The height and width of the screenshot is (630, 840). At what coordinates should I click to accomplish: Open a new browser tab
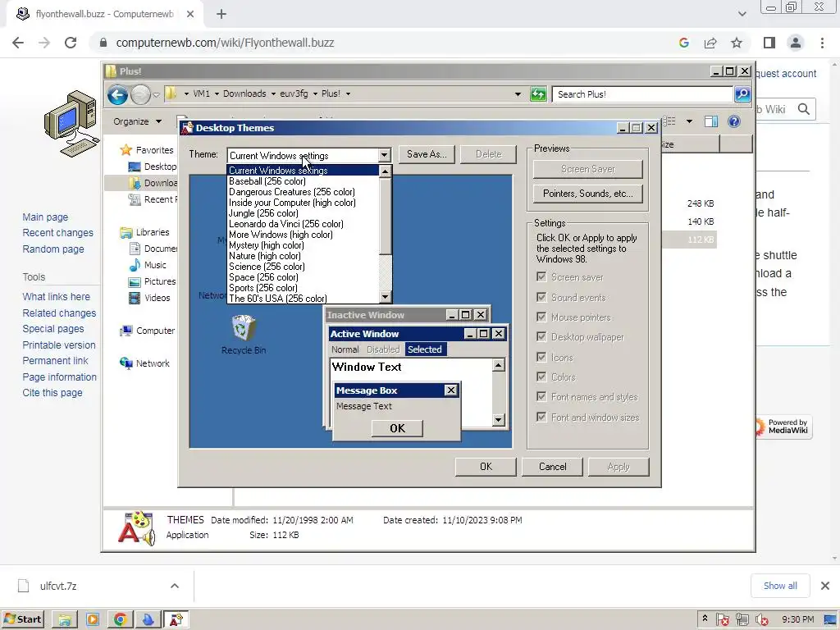tap(221, 15)
